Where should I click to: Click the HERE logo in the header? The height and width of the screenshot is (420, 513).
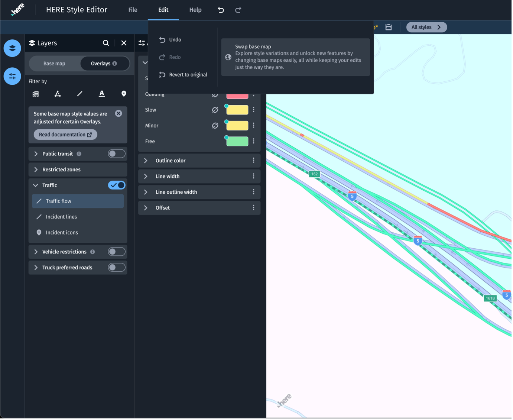tap(17, 10)
